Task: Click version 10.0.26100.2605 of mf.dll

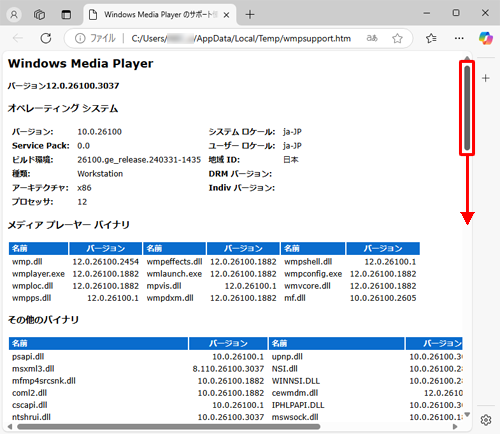Action: click(383, 298)
